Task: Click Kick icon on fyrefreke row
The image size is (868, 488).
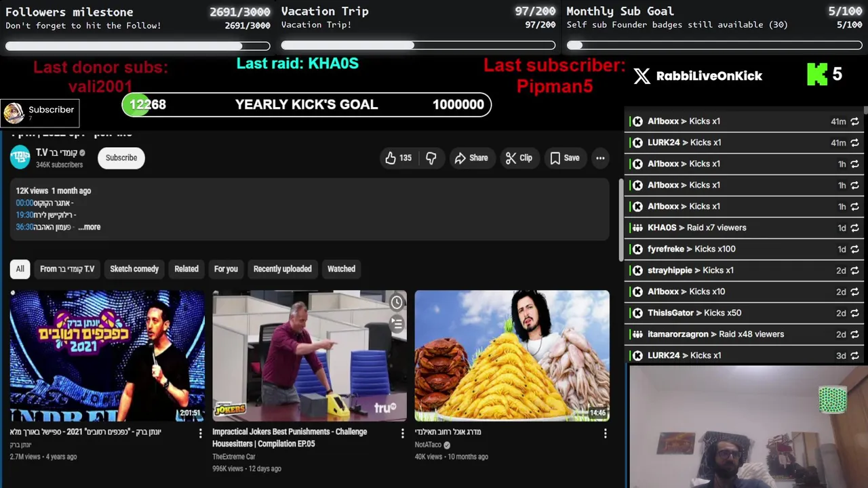Action: [x=637, y=249]
